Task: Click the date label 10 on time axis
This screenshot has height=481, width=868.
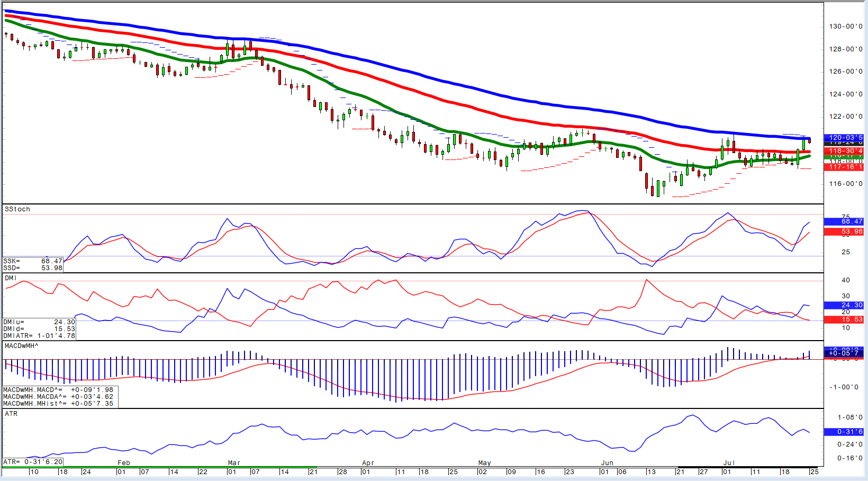Action: (34, 472)
